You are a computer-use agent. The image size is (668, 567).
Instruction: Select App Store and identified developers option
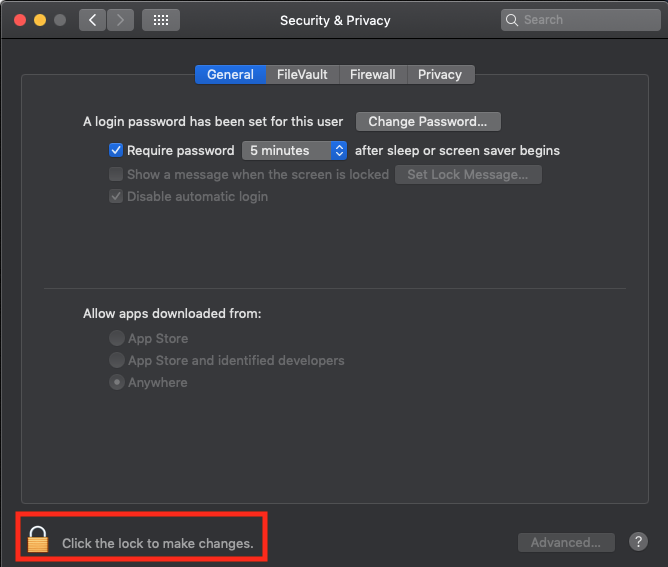(x=117, y=360)
